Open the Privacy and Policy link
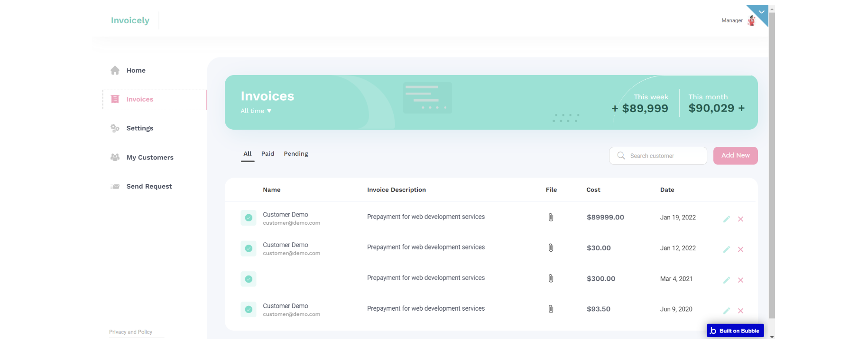 point(130,332)
